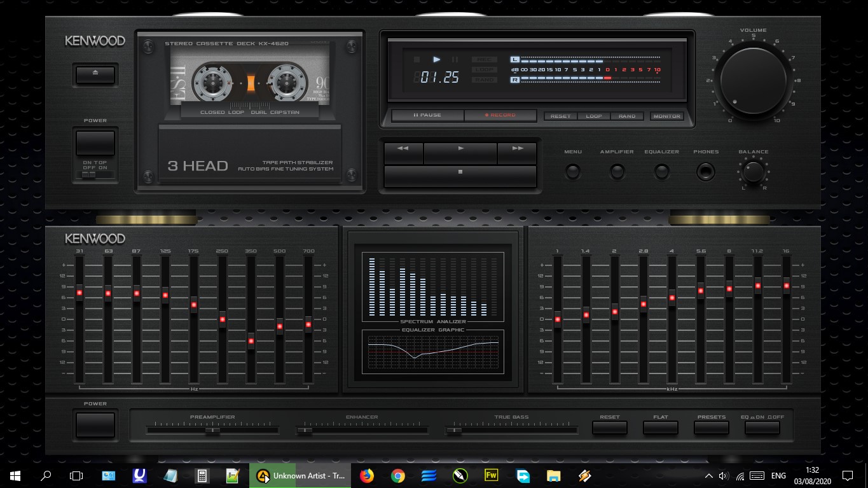Click the 4 kHz band slider knob
This screenshot has height=488, width=868.
click(x=672, y=298)
